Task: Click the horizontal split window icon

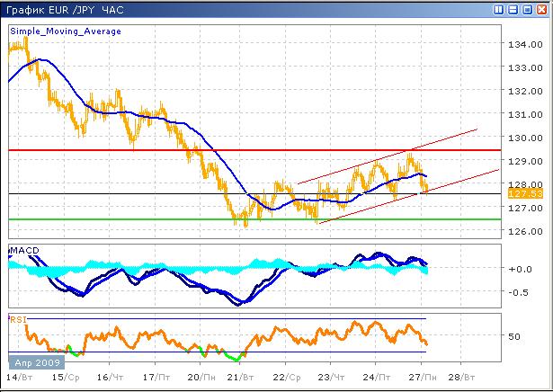Action: (513, 9)
